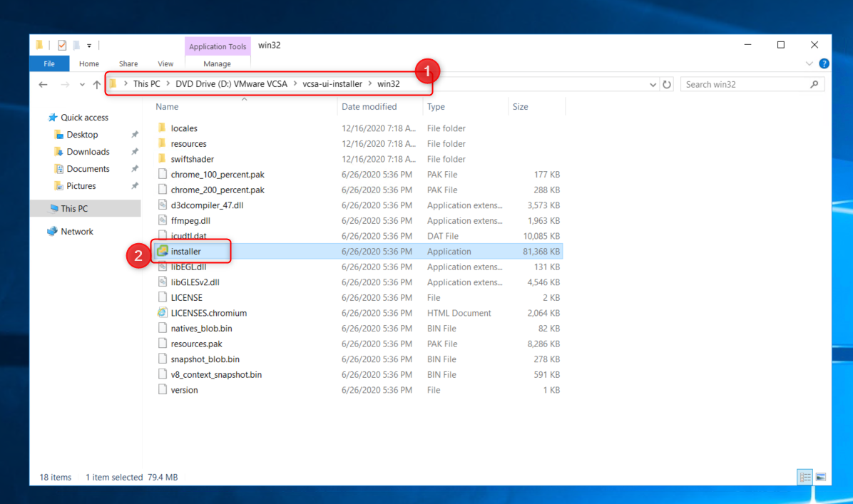Click the Network icon in sidebar
853x504 pixels.
(x=52, y=232)
